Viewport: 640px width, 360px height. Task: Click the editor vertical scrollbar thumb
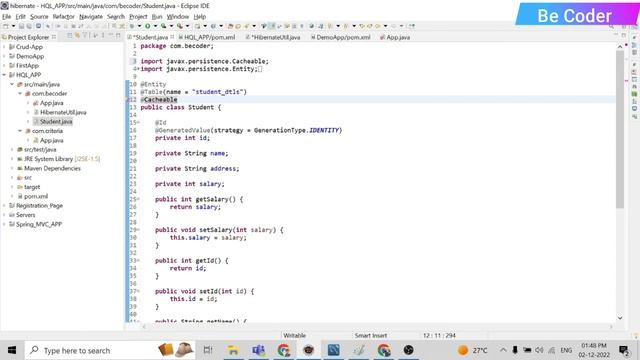[620, 129]
